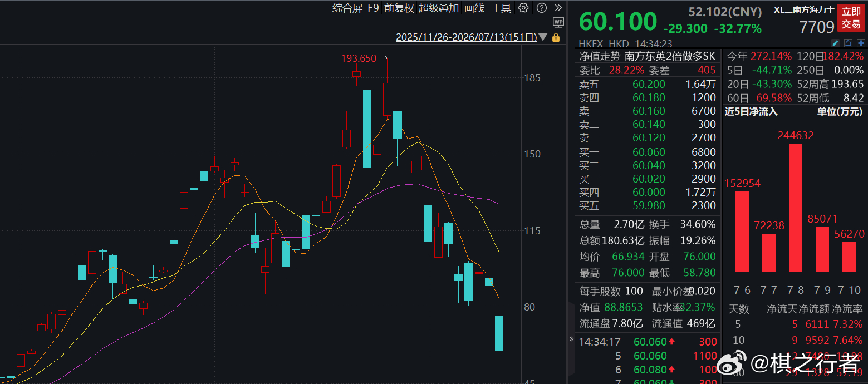Click the bell price alert icon
The height and width of the screenshot is (384, 868).
[x=848, y=43]
